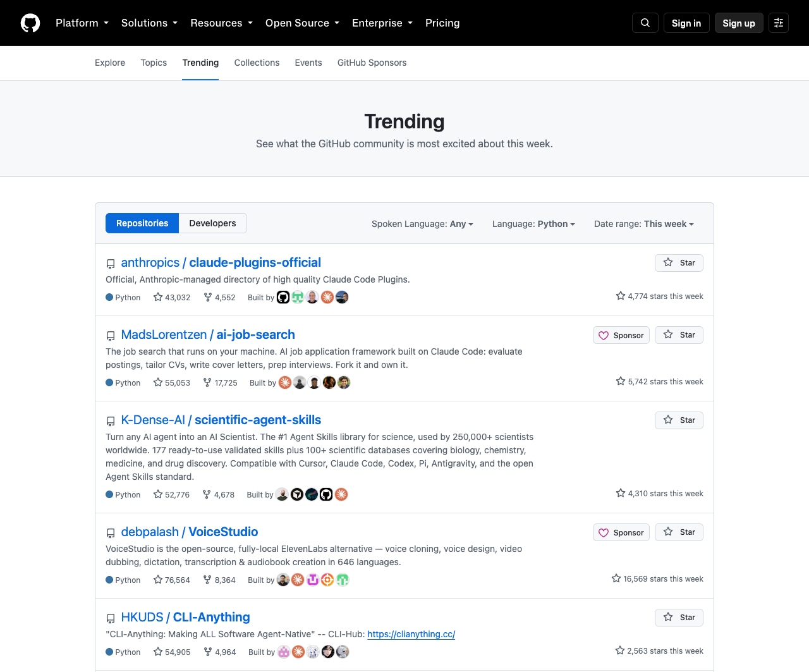The height and width of the screenshot is (672, 809).
Task: Click the Sign up button
Action: click(x=739, y=23)
